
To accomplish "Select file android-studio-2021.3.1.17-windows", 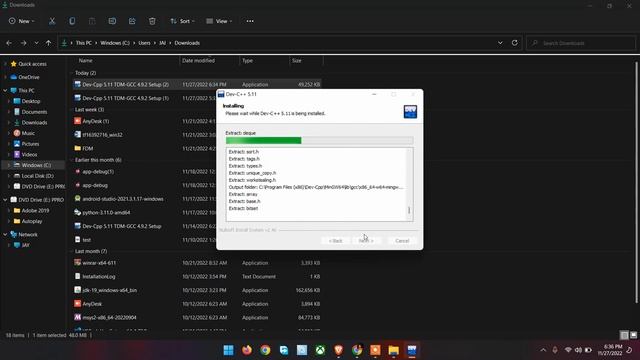I will click(122, 199).
